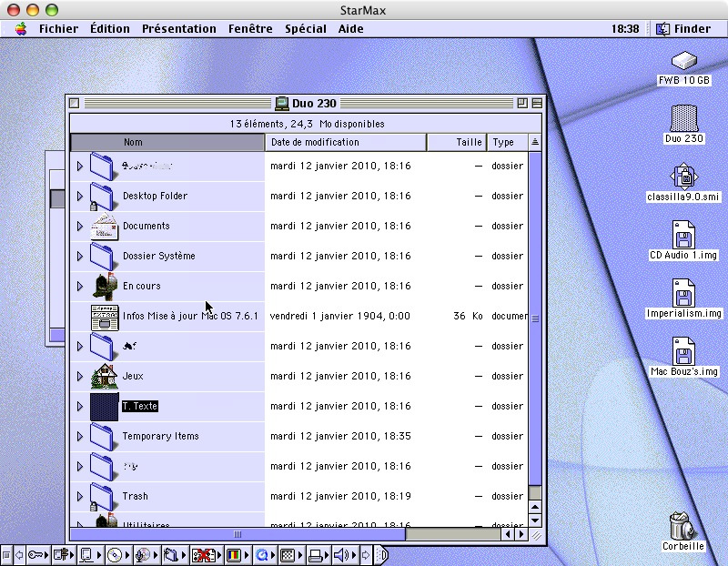The image size is (728, 566).
Task: Click the vertical scrollbar up arrow
Action: [535, 507]
